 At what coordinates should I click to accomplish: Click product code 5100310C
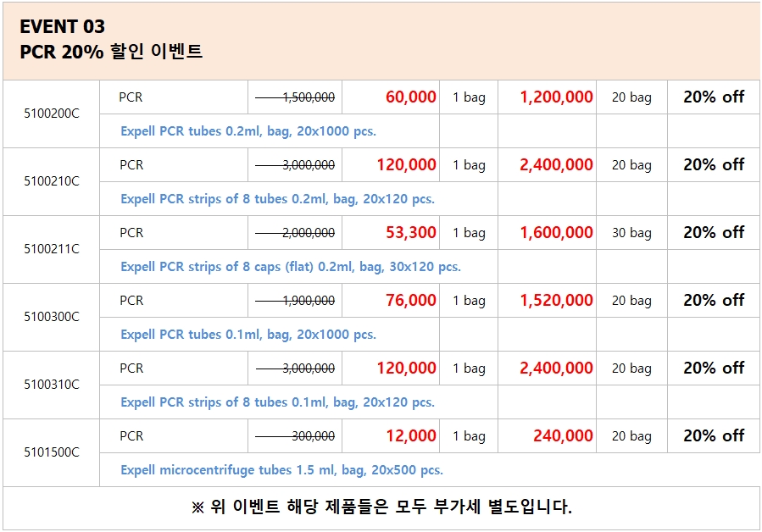point(52,385)
